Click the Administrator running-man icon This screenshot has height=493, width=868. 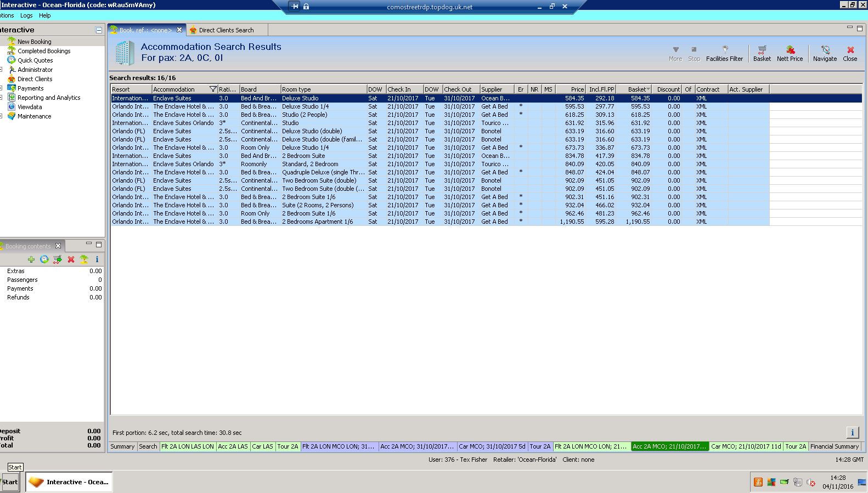click(x=11, y=69)
